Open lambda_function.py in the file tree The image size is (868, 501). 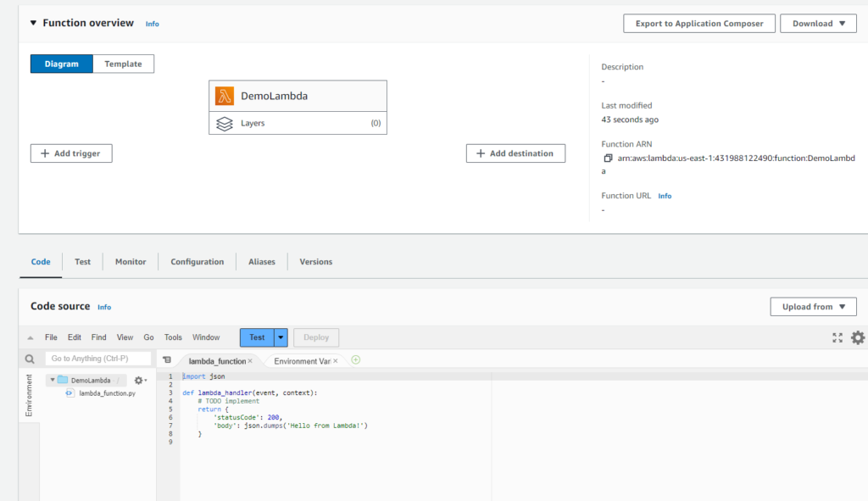click(x=107, y=393)
